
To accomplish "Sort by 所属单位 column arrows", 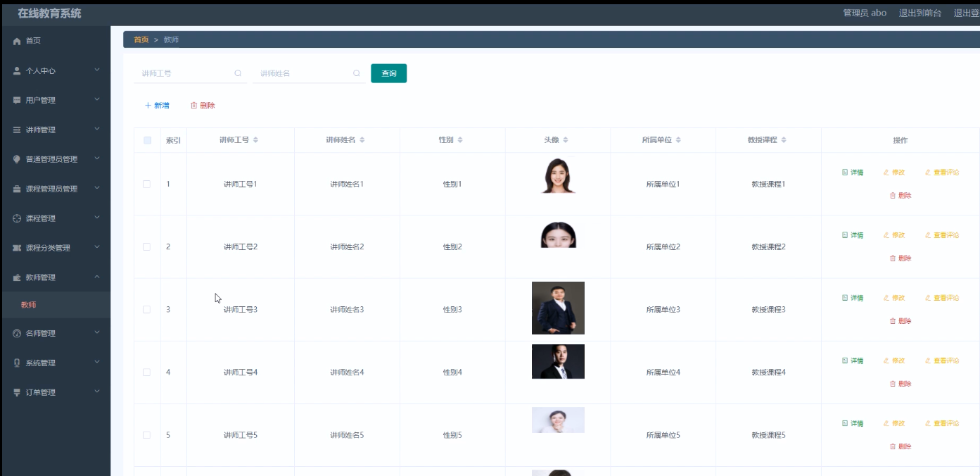I will [x=678, y=140].
